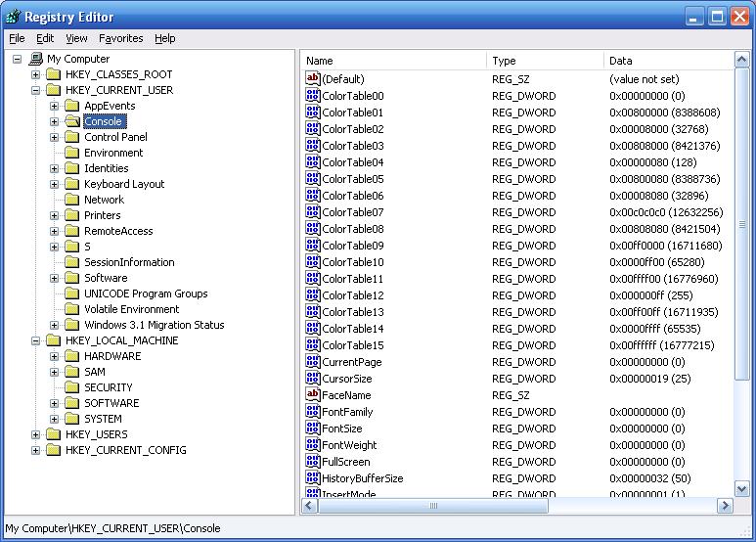Select the SYSTEM key
The height and width of the screenshot is (542, 756).
pos(103,419)
